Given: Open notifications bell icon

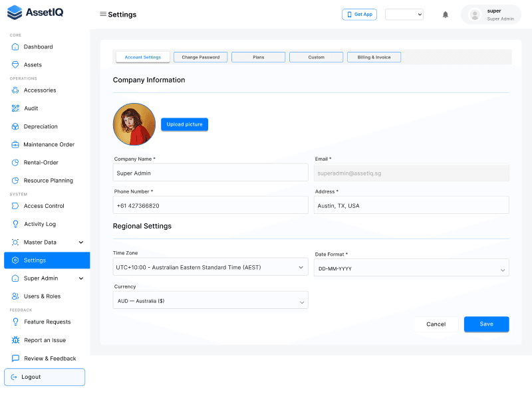Looking at the screenshot, I should (446, 15).
